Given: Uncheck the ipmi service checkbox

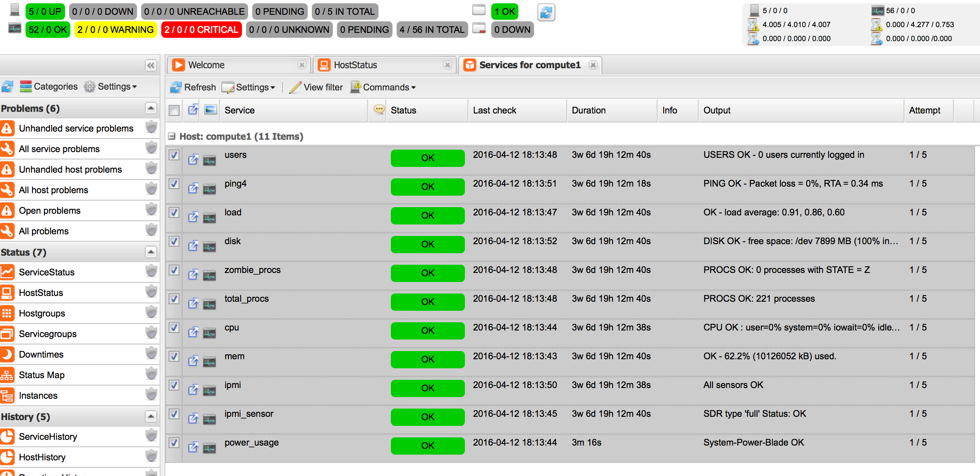Looking at the screenshot, I should pos(174,385).
